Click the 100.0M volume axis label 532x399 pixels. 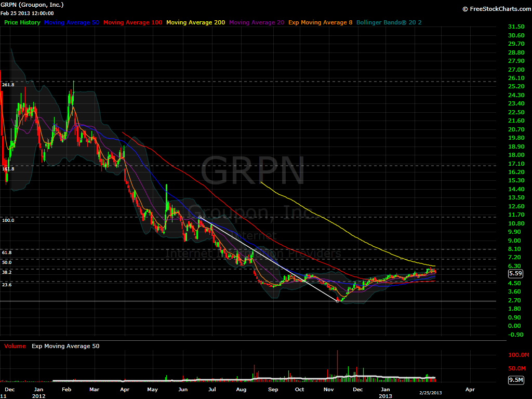tap(518, 355)
